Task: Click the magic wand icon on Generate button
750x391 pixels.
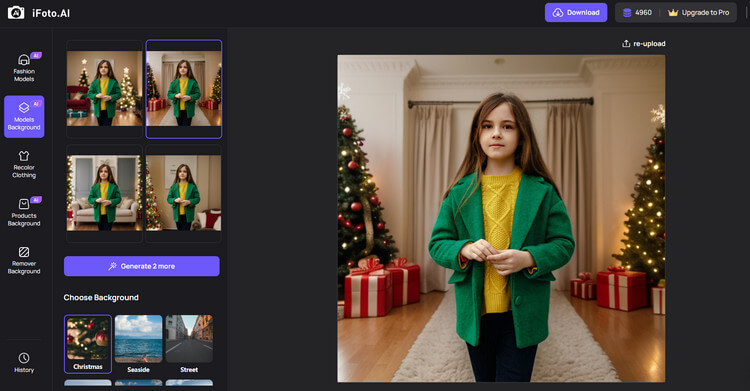Action: (112, 266)
